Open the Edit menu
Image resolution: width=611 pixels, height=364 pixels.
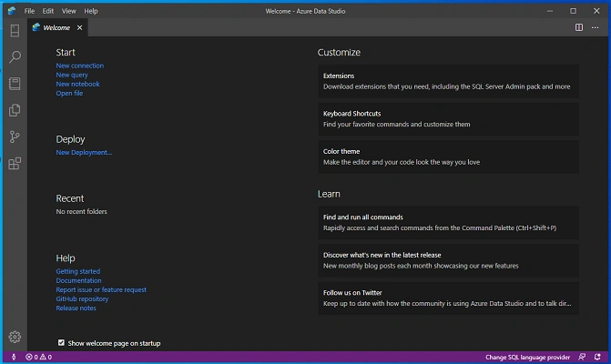[x=48, y=11]
